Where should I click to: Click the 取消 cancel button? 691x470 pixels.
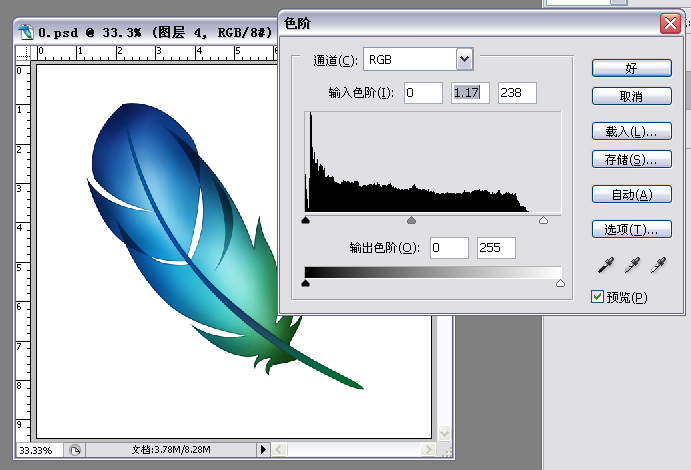tap(632, 96)
